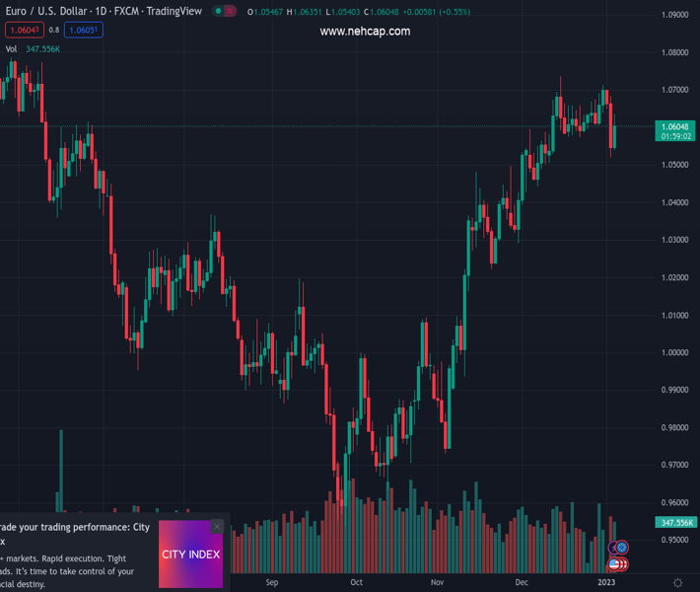The width and height of the screenshot is (700, 592).
Task: Select the Vol indicator legend label
Action: click(12, 48)
